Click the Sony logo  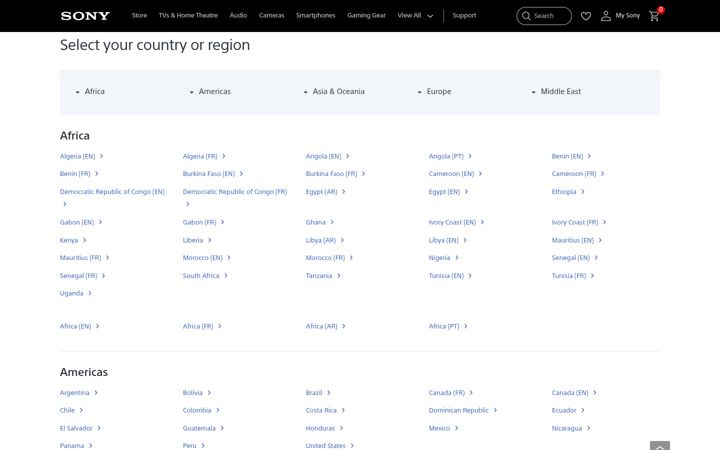point(85,16)
